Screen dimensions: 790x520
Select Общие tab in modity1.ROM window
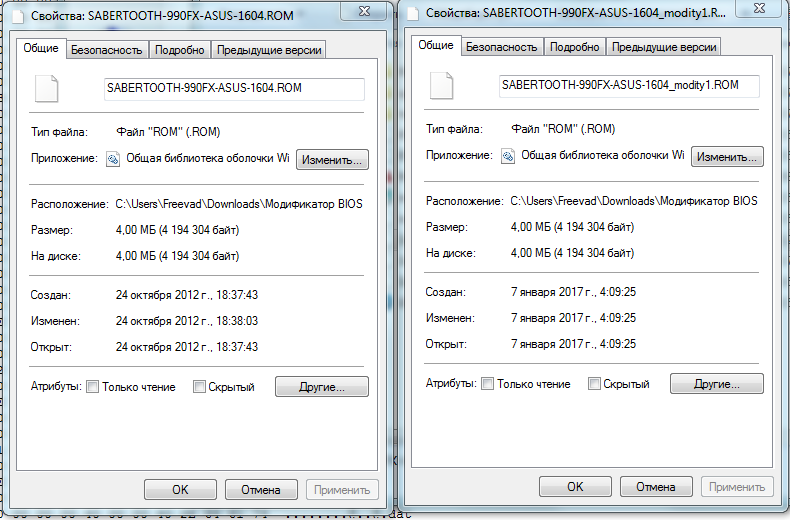[436, 45]
